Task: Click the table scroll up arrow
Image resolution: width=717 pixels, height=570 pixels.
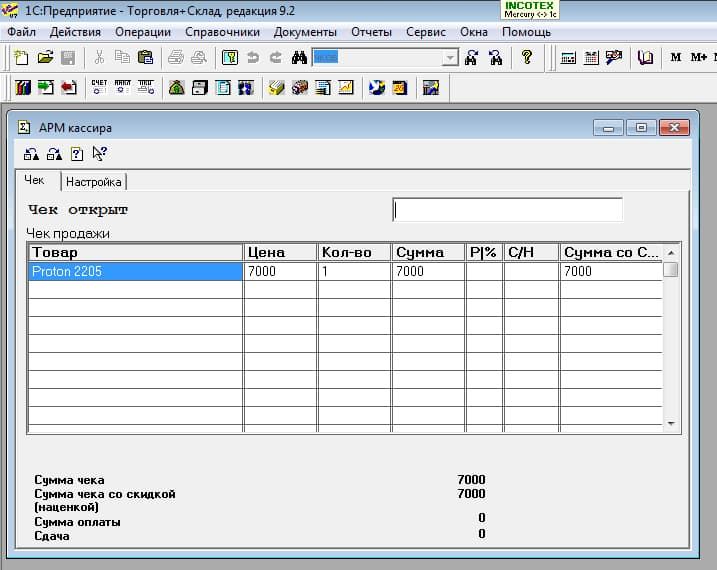Action: point(671,253)
